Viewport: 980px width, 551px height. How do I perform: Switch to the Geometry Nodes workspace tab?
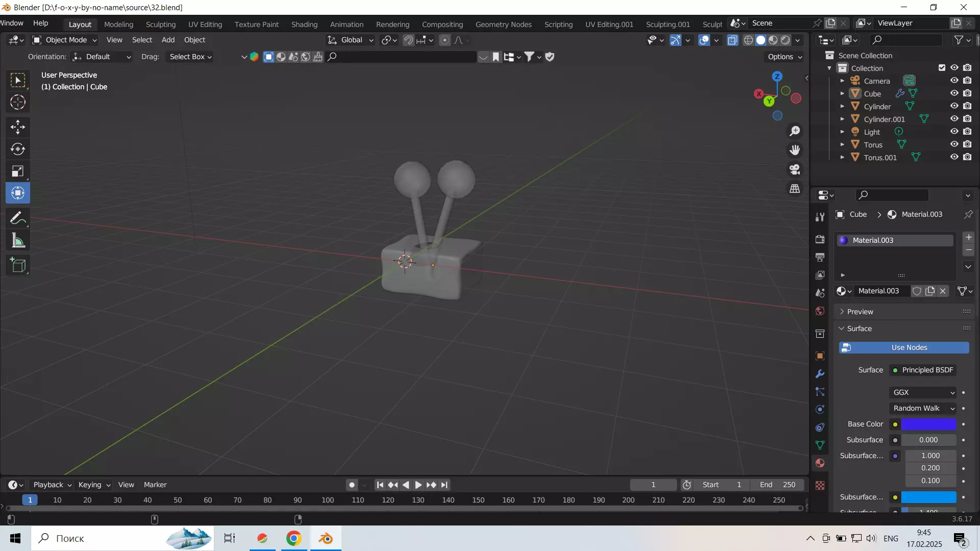point(503,24)
